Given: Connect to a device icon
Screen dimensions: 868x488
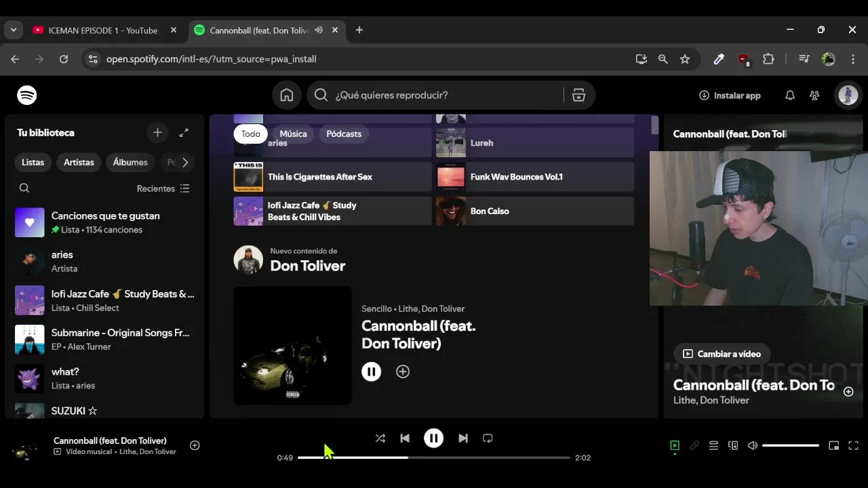Looking at the screenshot, I should [x=733, y=445].
